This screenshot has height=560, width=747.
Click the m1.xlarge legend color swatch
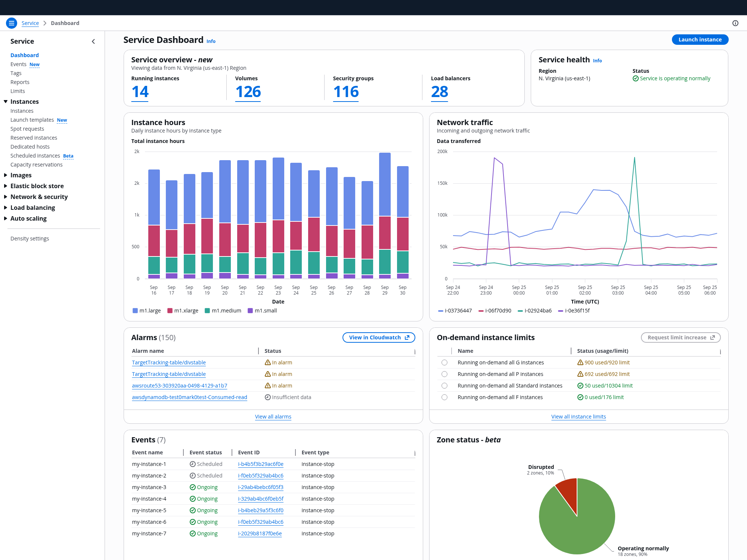point(170,311)
